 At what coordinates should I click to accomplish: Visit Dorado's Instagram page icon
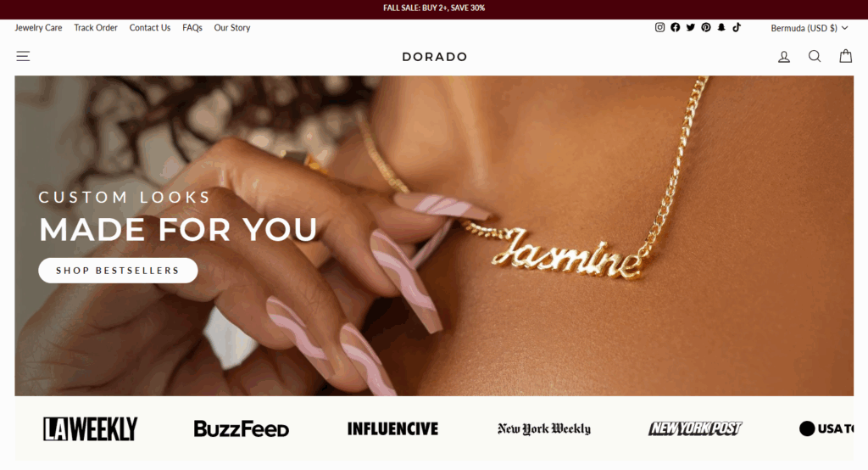tap(659, 27)
